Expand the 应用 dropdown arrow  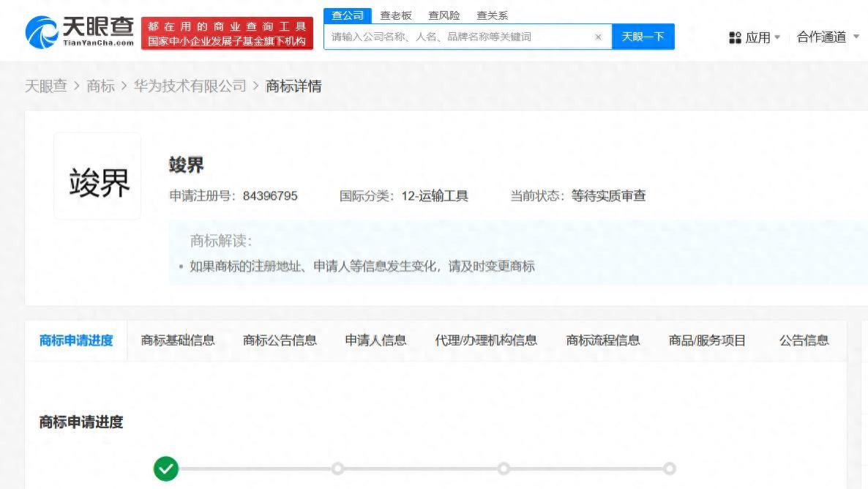click(x=777, y=37)
